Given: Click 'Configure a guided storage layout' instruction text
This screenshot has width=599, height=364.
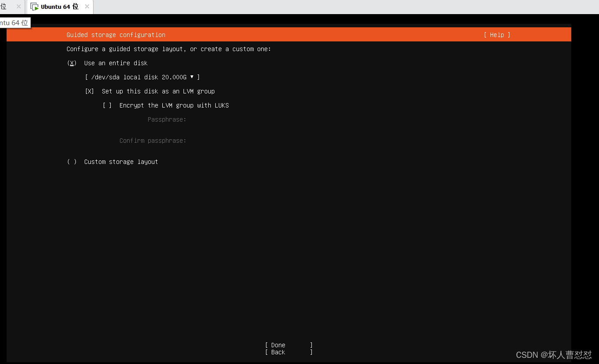Looking at the screenshot, I should pos(169,49).
